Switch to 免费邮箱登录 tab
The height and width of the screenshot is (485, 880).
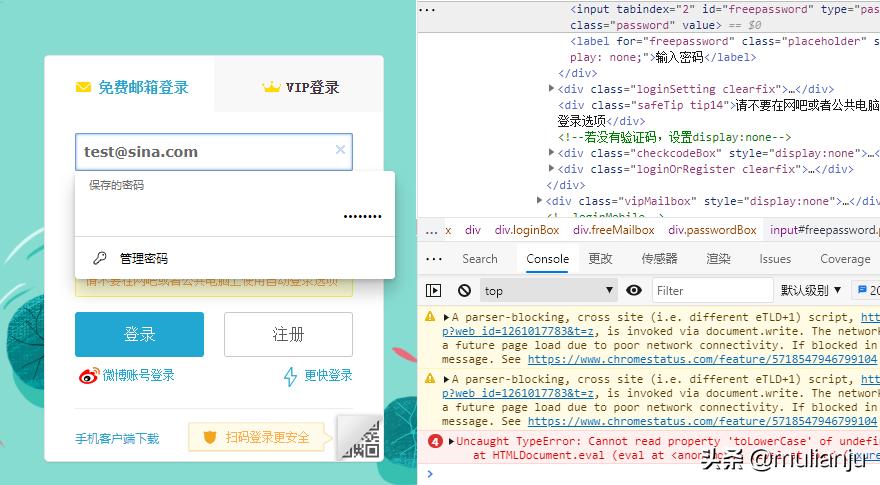(130, 87)
